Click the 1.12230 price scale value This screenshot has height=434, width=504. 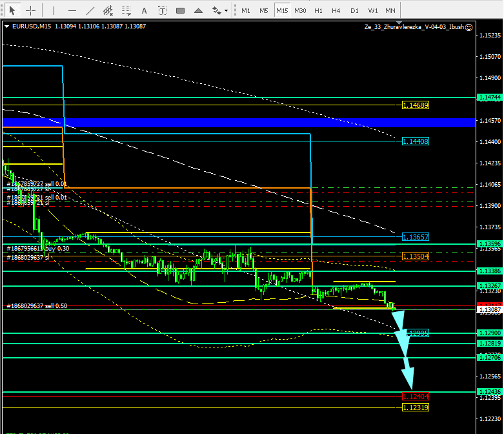pos(490,419)
